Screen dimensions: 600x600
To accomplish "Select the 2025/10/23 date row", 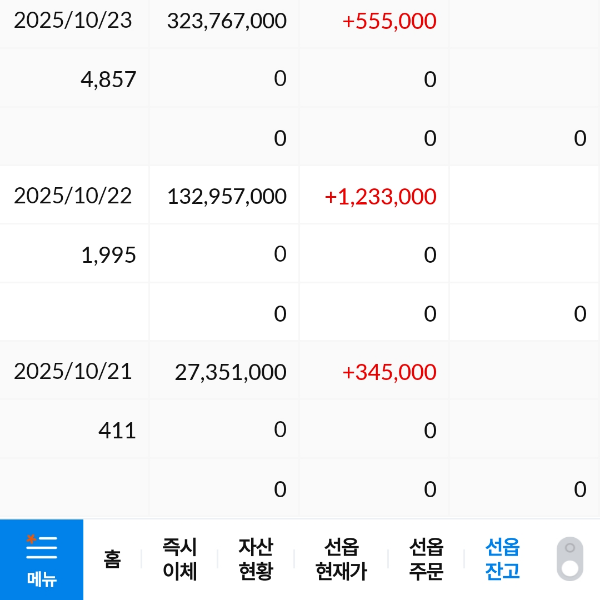I will tap(73, 21).
